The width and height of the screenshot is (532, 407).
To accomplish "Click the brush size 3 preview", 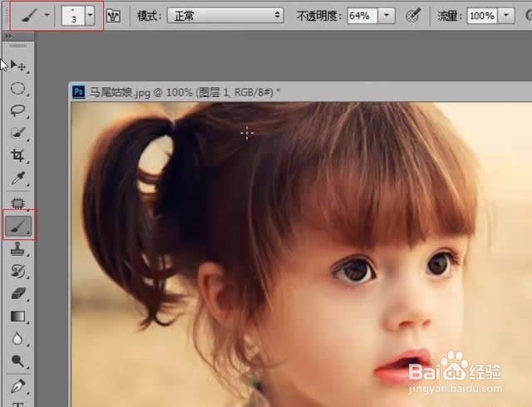I will [x=73, y=16].
